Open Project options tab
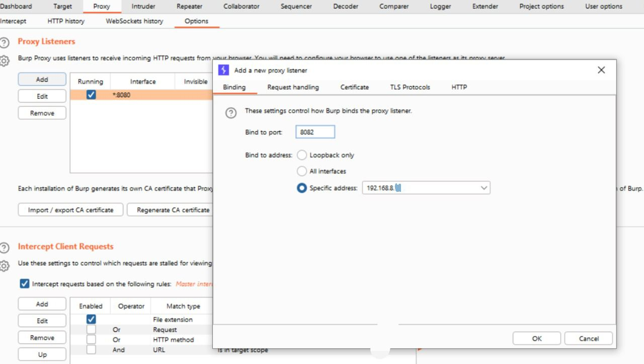This screenshot has height=364, width=644. pos(541,7)
